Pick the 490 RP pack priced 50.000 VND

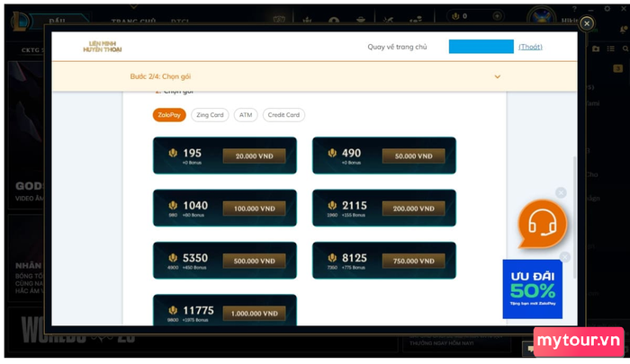click(384, 155)
